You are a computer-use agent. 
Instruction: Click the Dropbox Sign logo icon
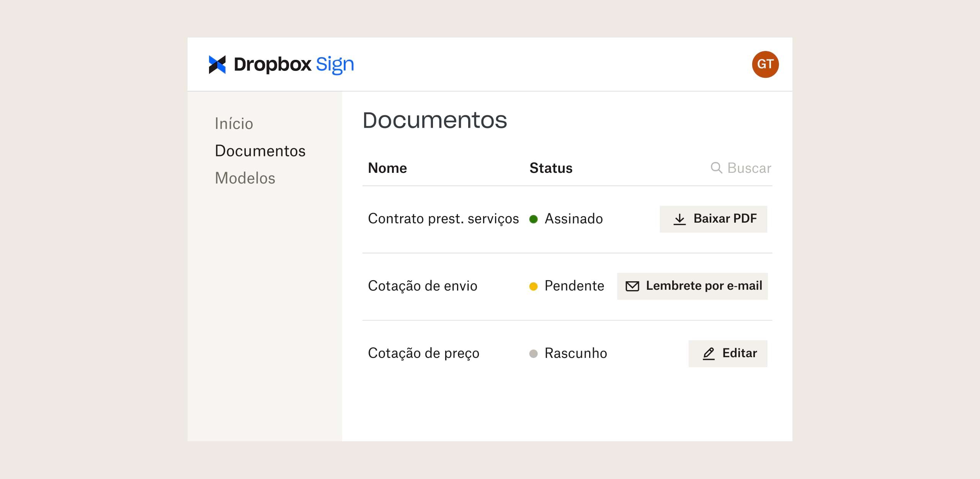click(218, 62)
